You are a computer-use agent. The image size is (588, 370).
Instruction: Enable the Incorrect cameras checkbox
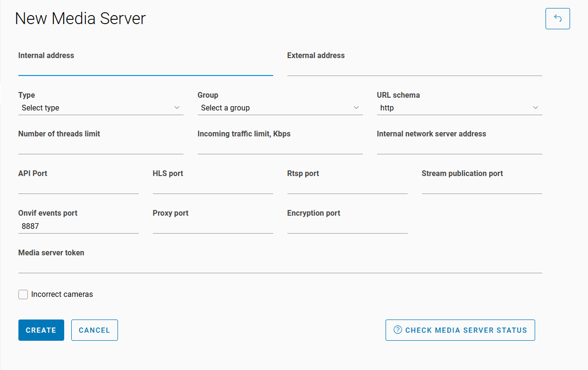click(x=23, y=294)
